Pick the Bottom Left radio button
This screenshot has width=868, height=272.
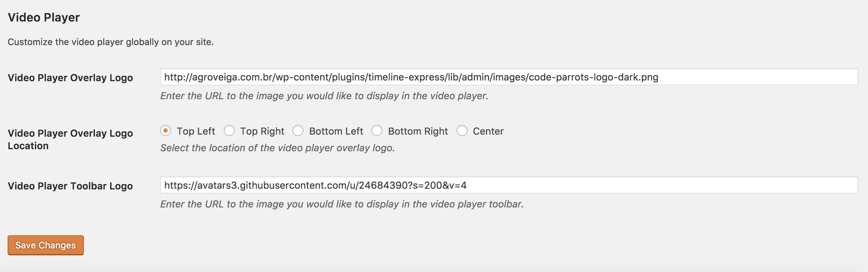pos(298,131)
